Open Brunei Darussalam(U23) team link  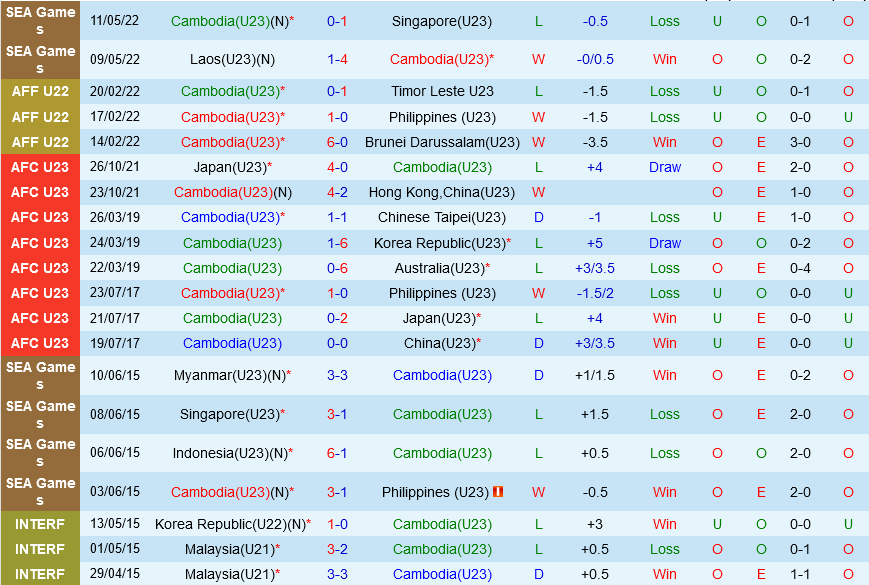[x=442, y=142]
